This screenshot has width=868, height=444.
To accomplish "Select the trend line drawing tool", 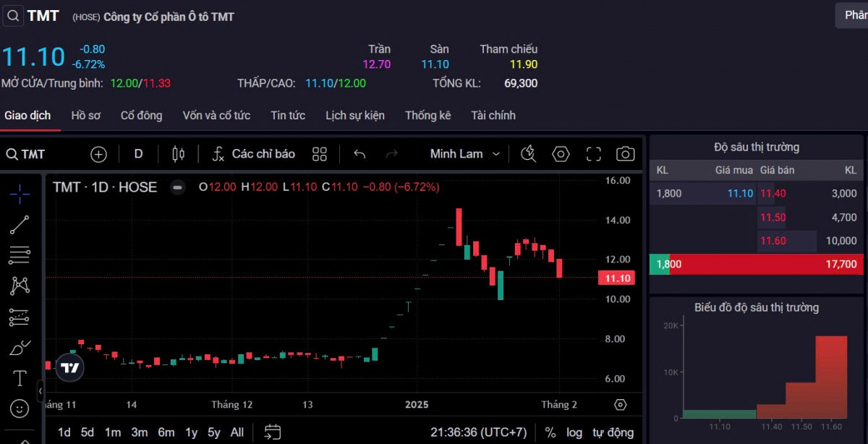I will click(x=20, y=225).
